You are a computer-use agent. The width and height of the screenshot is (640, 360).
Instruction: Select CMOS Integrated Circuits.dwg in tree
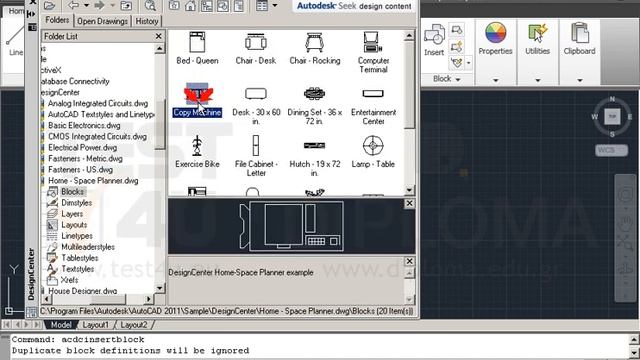(97, 136)
